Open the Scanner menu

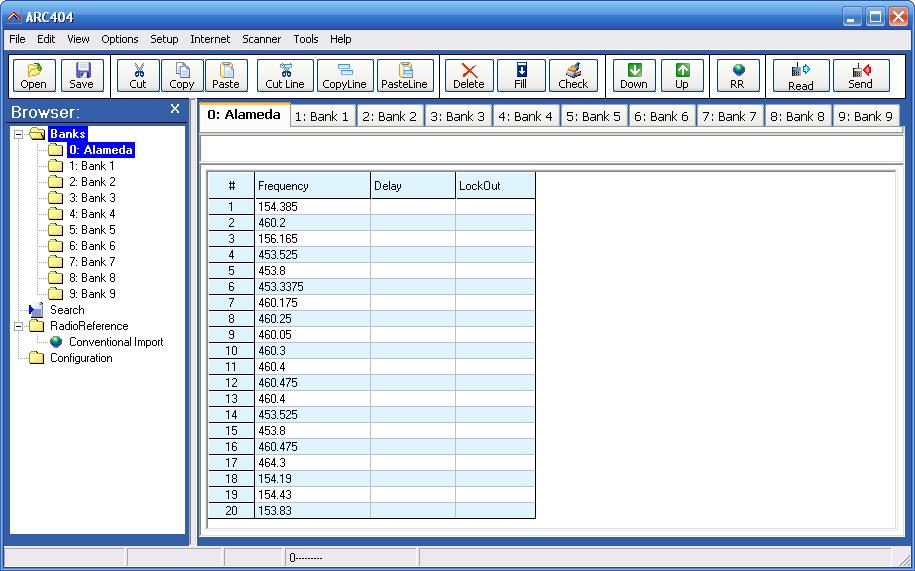tap(261, 39)
